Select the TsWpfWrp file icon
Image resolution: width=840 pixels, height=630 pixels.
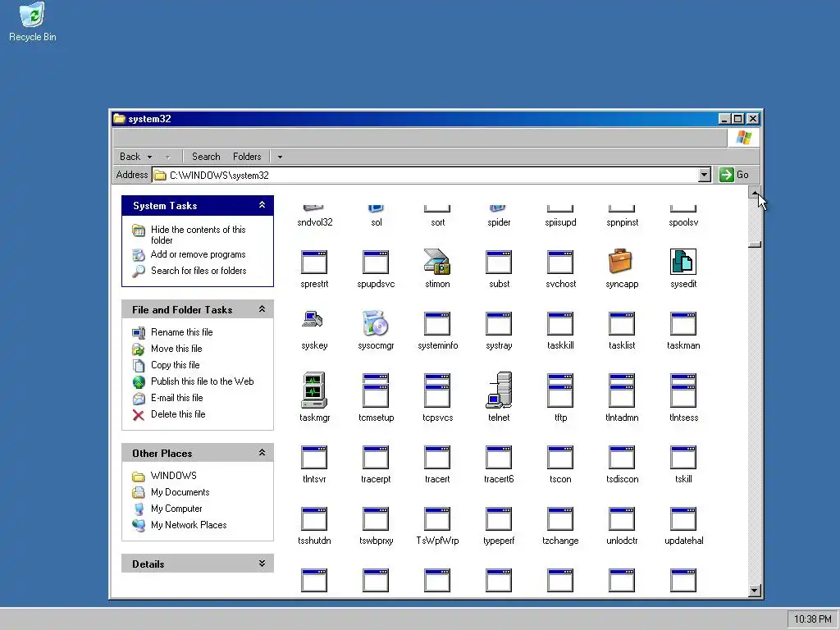click(x=437, y=519)
